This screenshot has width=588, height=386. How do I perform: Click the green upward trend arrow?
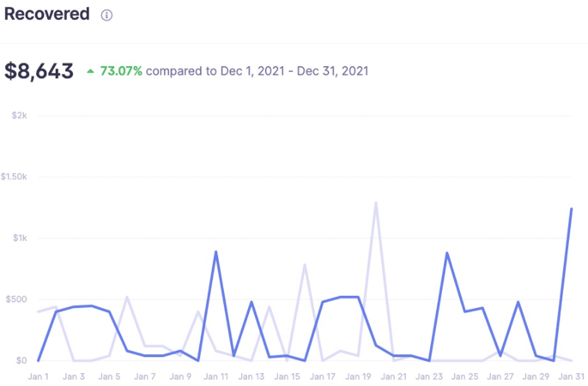point(90,71)
